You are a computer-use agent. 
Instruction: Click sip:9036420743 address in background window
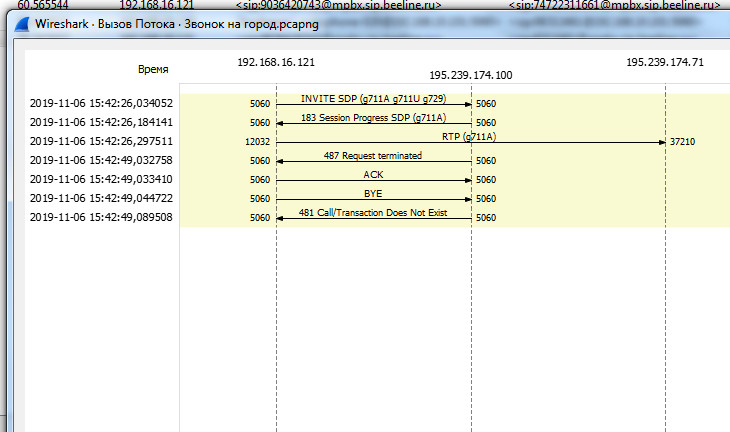[x=338, y=5]
